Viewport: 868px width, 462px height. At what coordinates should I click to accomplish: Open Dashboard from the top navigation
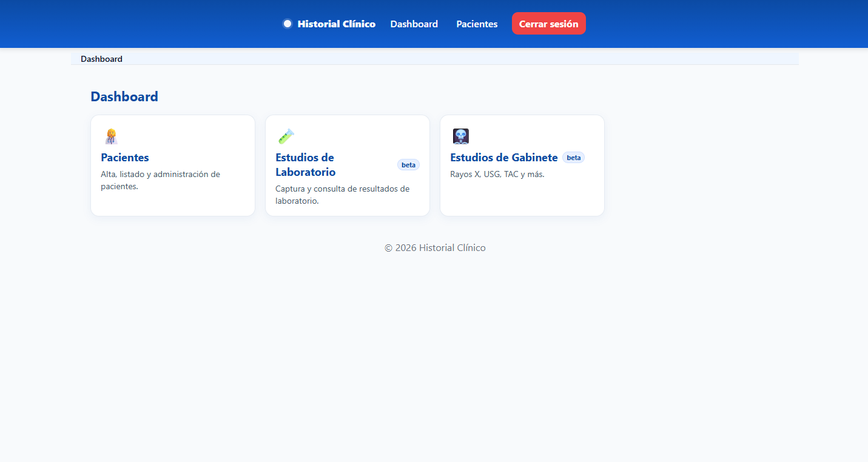tap(414, 24)
